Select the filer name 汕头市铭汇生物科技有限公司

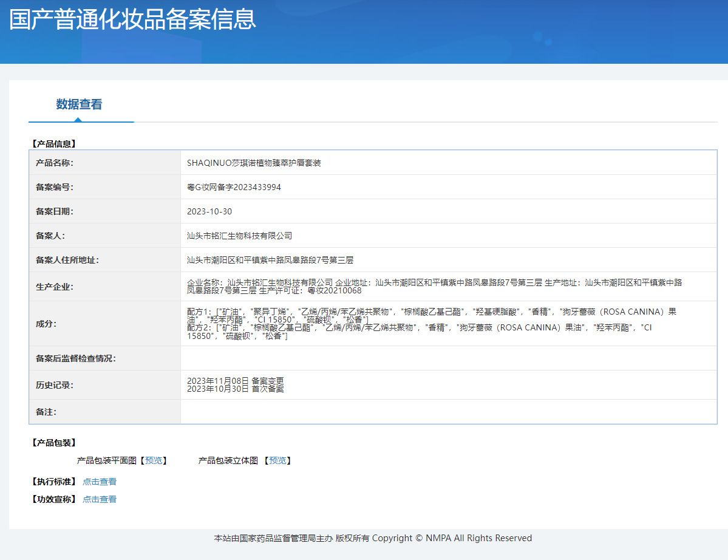coord(239,236)
